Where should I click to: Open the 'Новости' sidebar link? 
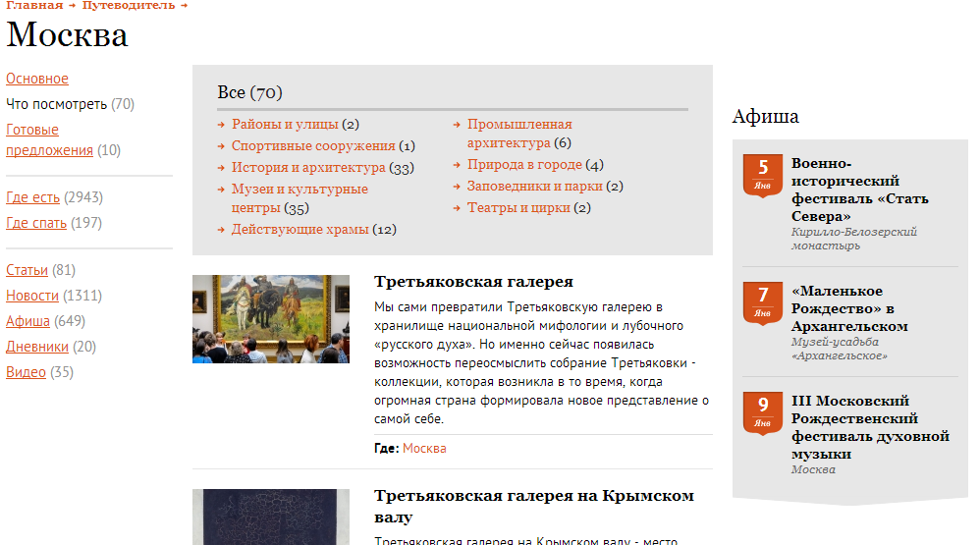click(32, 296)
